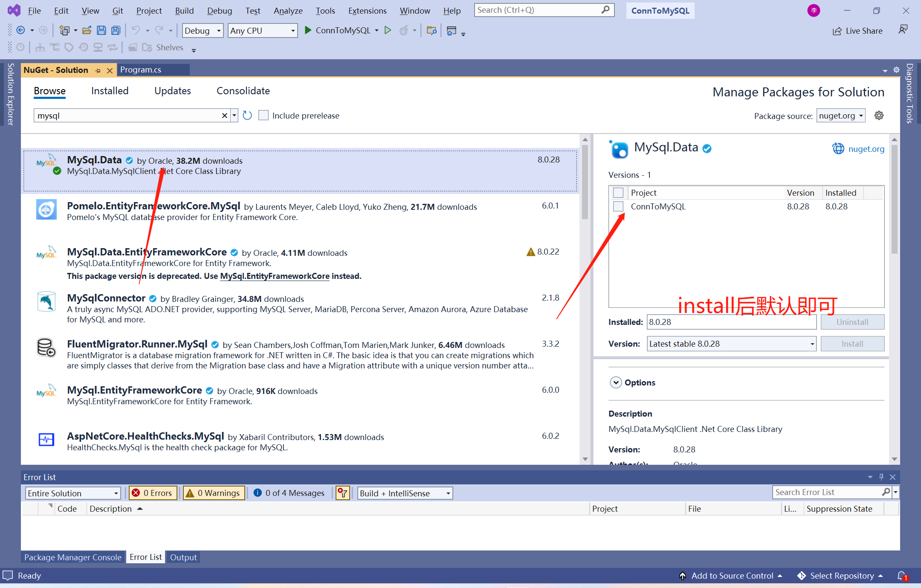This screenshot has width=921, height=588.
Task: Click the notifications bell in the status bar
Action: [x=901, y=576]
